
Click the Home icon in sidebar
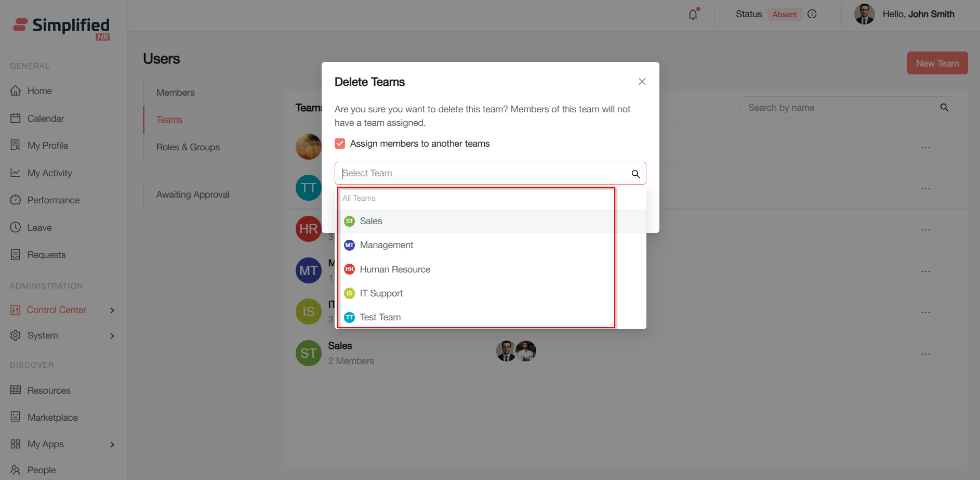(16, 90)
